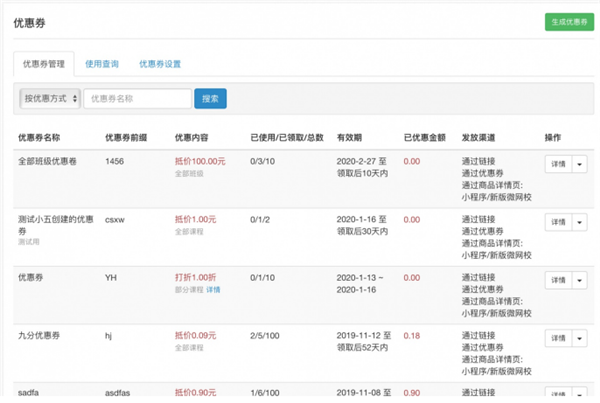Open the 使用查询 tab
600x403 pixels.
point(102,64)
